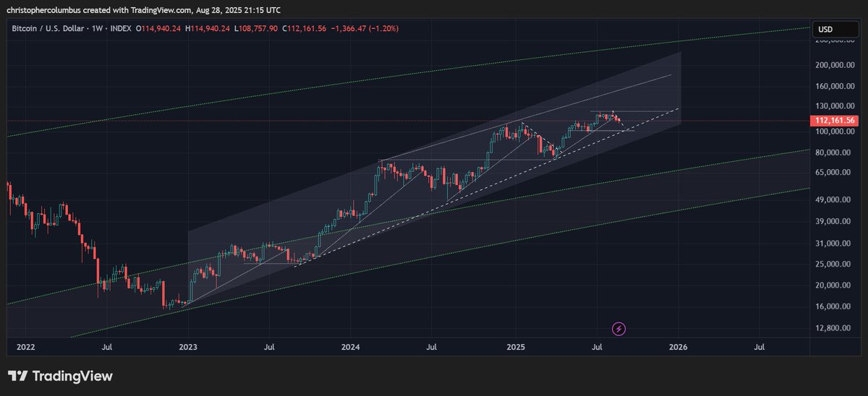
Task: Click the purple lightning bolt icon
Action: click(x=619, y=329)
